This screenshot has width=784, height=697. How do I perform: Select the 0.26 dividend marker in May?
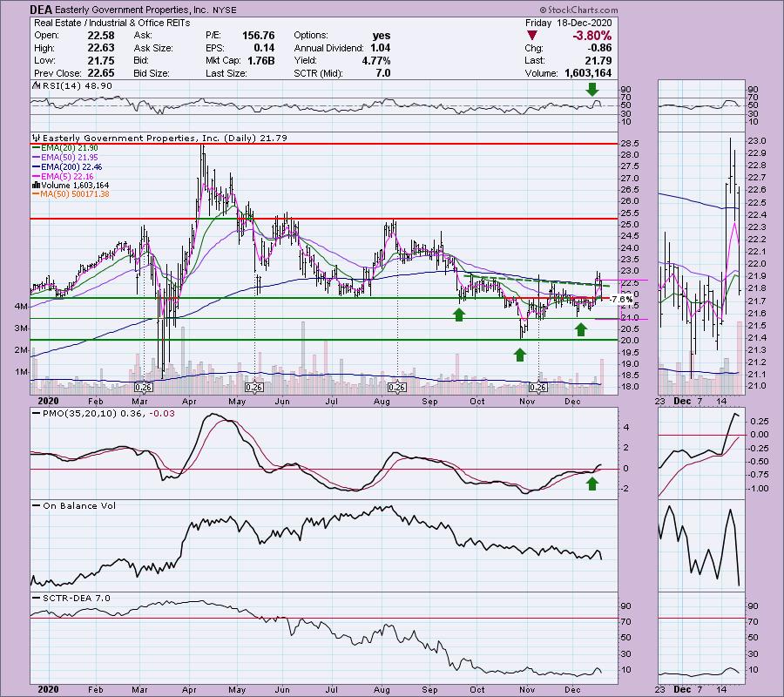click(x=254, y=387)
